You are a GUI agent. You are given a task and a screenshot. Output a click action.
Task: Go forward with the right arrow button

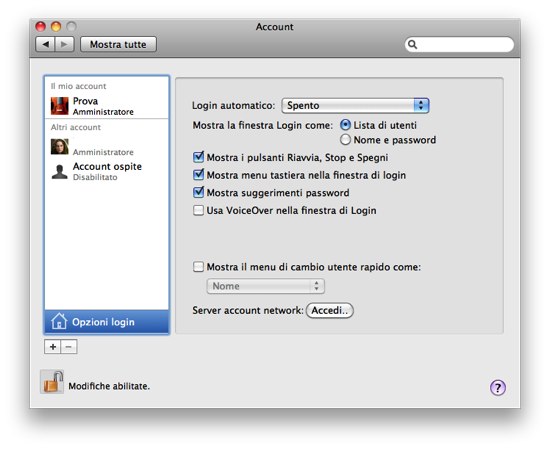[x=64, y=45]
